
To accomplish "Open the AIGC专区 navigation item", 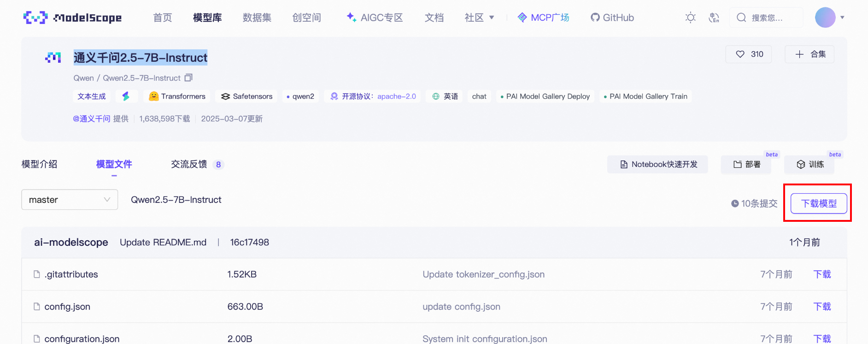I will (x=375, y=18).
